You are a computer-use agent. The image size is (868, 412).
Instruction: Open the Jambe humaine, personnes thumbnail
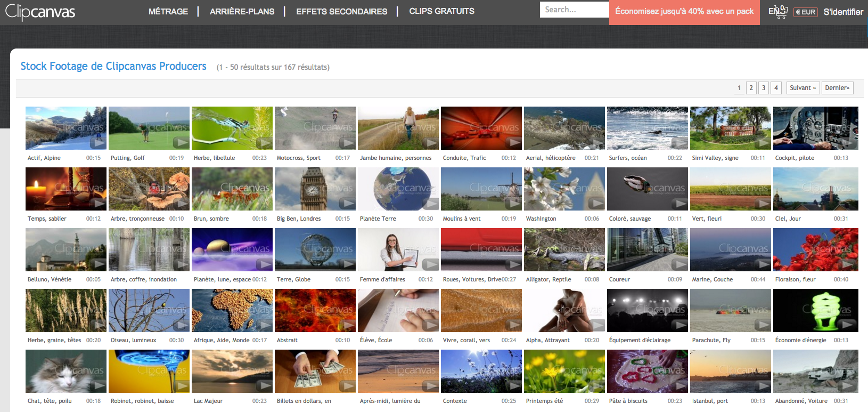pyautogui.click(x=398, y=128)
